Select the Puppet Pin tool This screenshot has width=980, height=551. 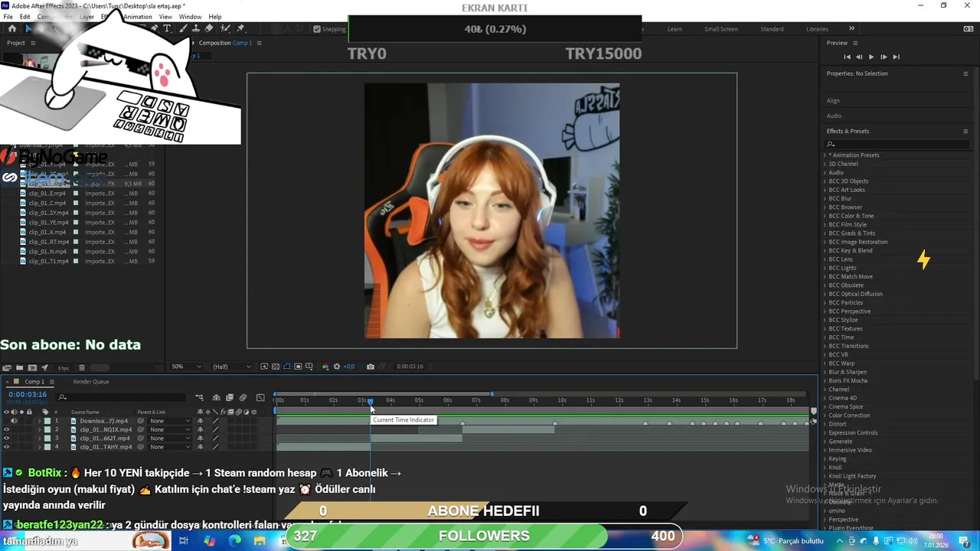(240, 28)
